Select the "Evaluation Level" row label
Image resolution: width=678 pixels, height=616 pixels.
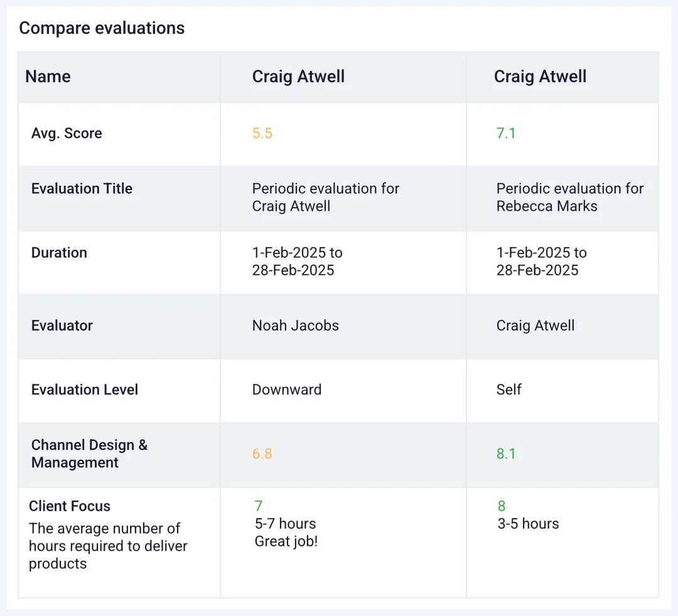tap(85, 390)
